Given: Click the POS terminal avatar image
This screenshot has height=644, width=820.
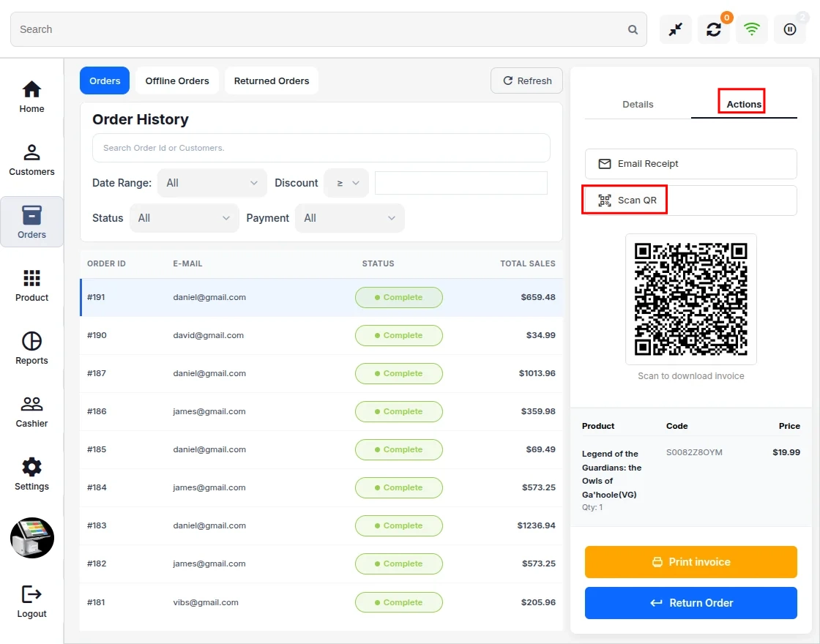Looking at the screenshot, I should pyautogui.click(x=32, y=538).
